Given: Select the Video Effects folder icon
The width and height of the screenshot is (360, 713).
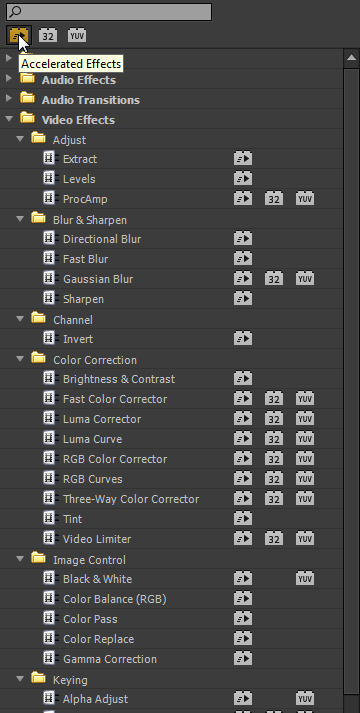Looking at the screenshot, I should pos(27,118).
